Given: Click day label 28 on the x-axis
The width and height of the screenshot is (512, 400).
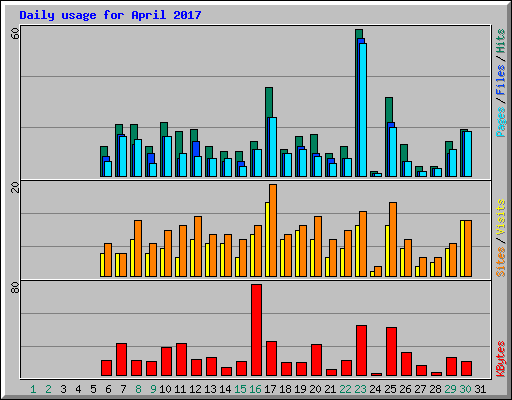Looking at the screenshot, I should click(x=435, y=389).
